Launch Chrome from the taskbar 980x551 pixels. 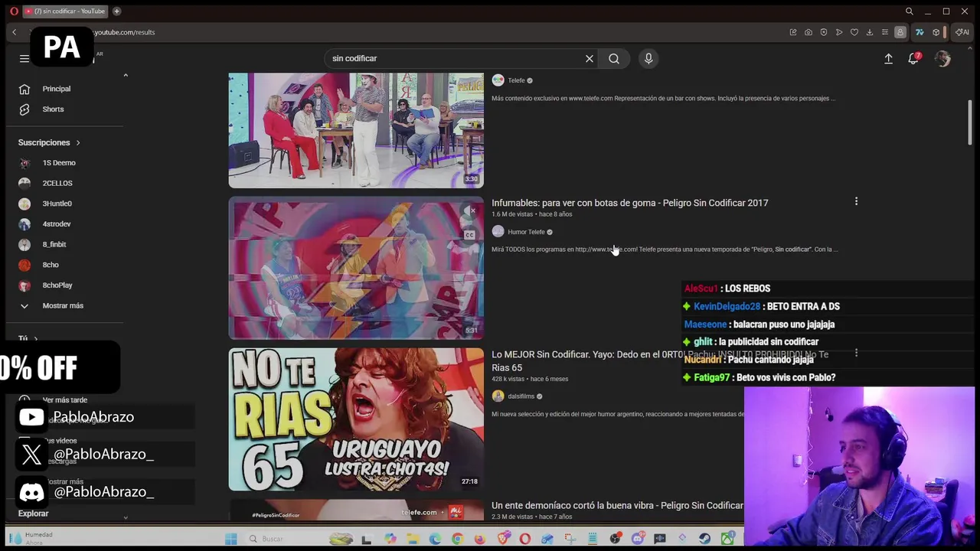point(457,539)
